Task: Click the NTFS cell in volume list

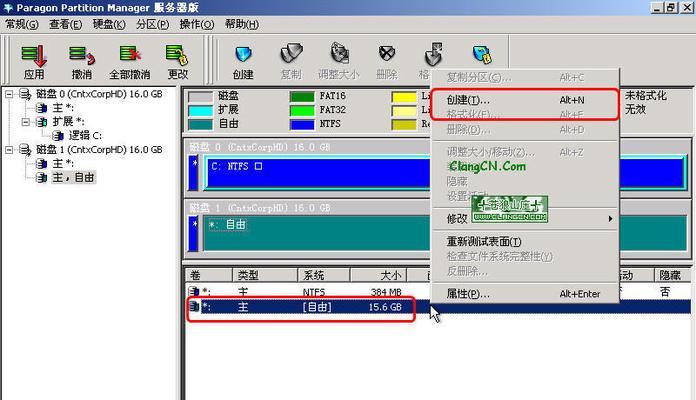Action: pyautogui.click(x=314, y=292)
